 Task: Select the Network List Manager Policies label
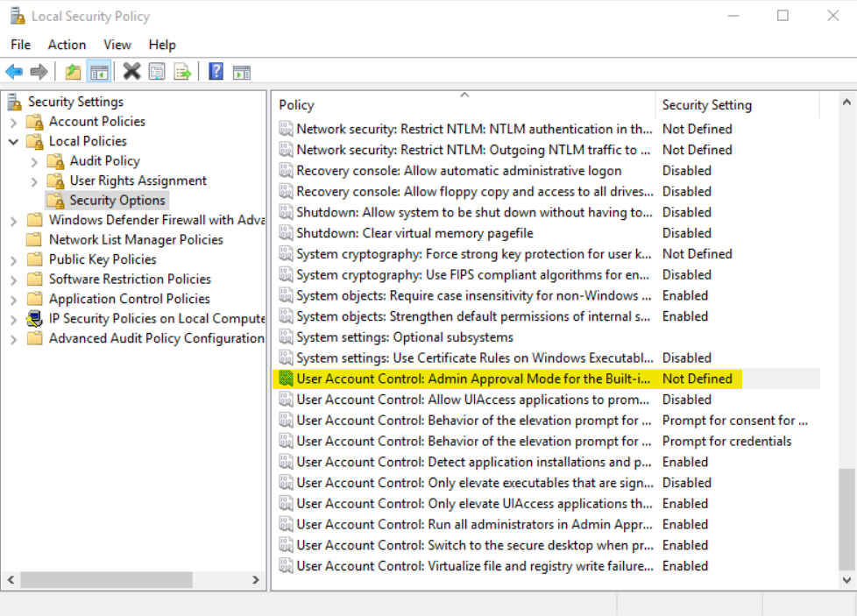pyautogui.click(x=136, y=239)
